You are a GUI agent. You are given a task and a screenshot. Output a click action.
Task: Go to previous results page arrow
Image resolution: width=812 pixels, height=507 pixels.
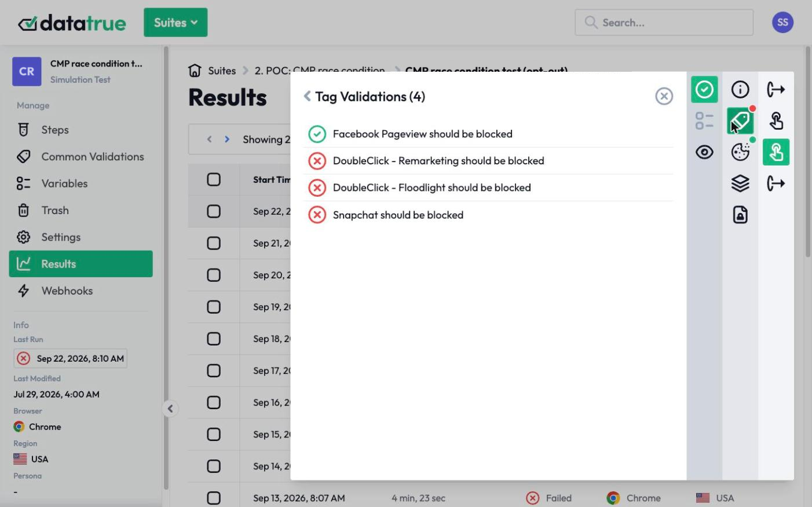tap(210, 139)
